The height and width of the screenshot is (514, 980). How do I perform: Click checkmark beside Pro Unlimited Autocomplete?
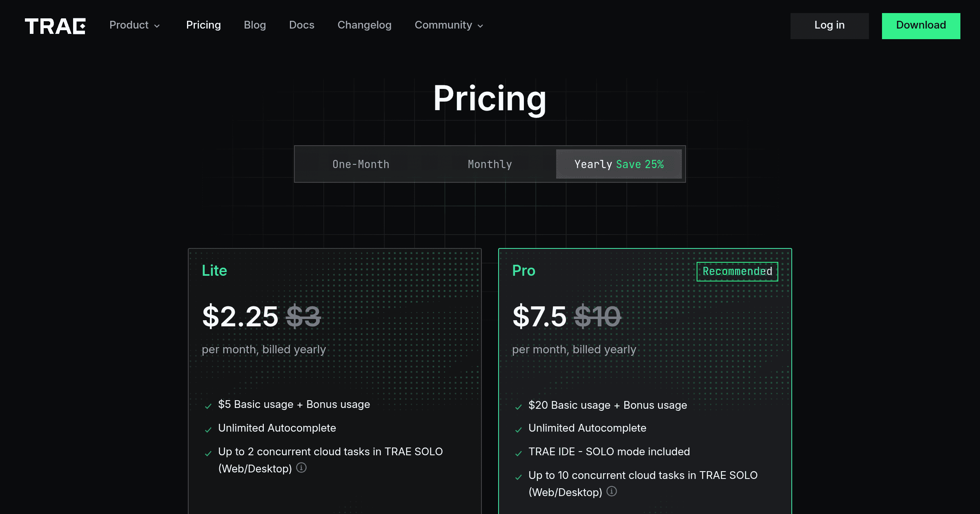519,430
